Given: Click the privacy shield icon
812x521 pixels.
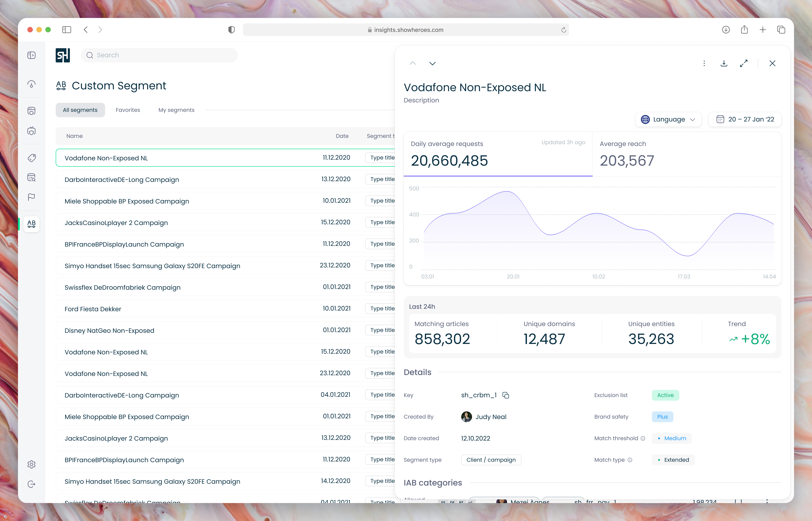Looking at the screenshot, I should (x=231, y=30).
